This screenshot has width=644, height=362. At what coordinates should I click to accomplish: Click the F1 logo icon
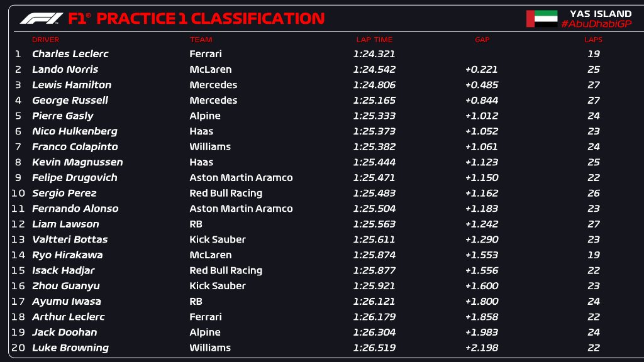pyautogui.click(x=42, y=18)
